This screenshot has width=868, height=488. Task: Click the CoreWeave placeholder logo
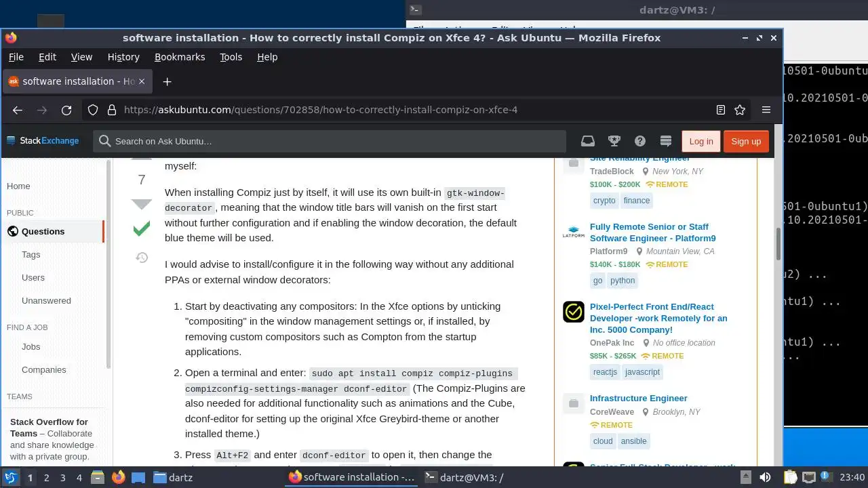pos(574,403)
